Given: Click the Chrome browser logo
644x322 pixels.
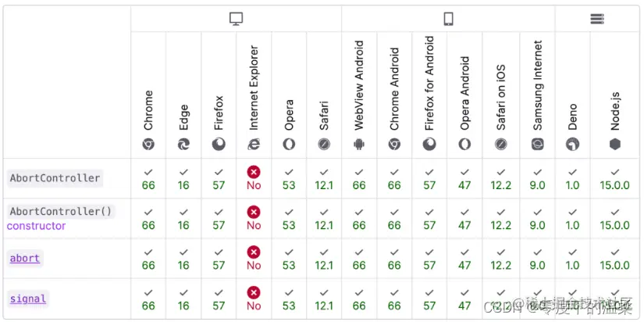Looking at the screenshot, I should click(x=148, y=144).
